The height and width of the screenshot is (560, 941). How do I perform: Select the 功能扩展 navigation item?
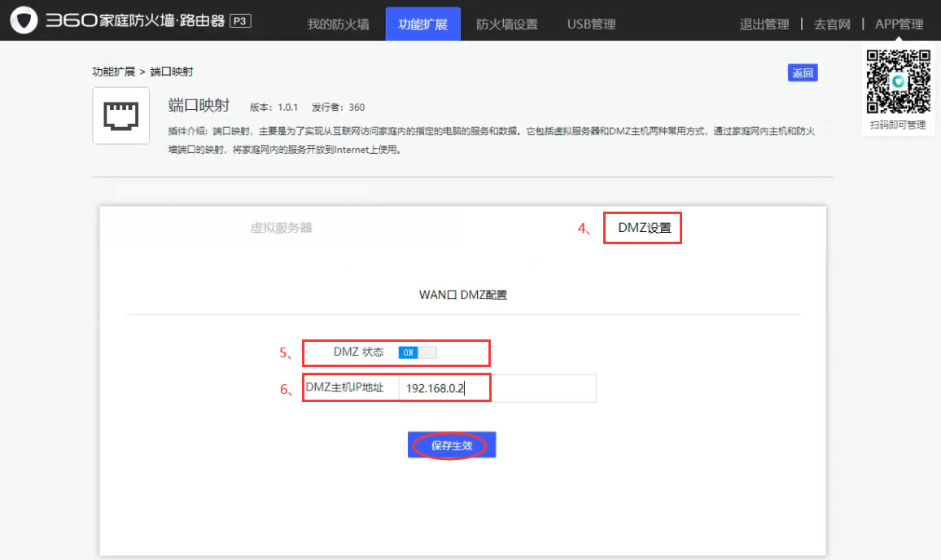click(x=422, y=24)
